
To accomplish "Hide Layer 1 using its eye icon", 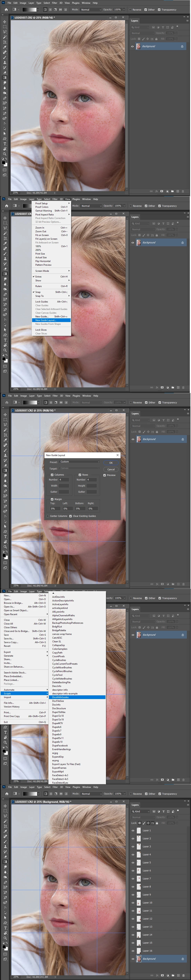I will (133, 831).
